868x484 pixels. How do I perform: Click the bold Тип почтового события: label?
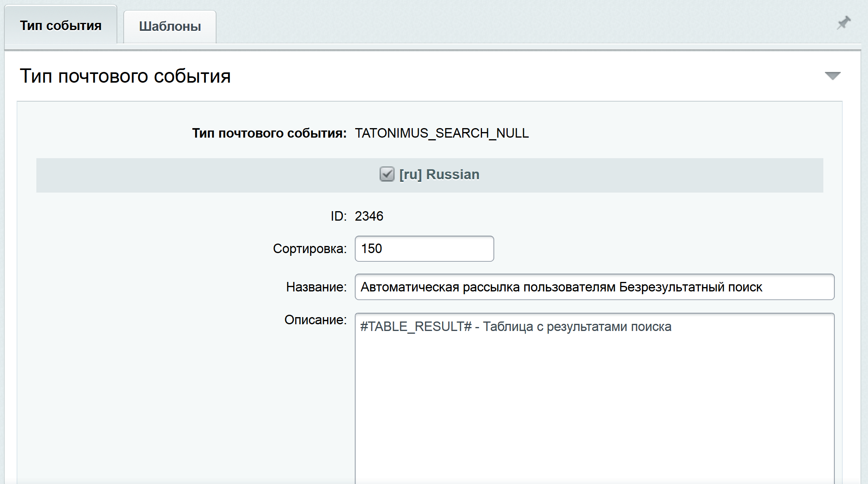point(269,133)
